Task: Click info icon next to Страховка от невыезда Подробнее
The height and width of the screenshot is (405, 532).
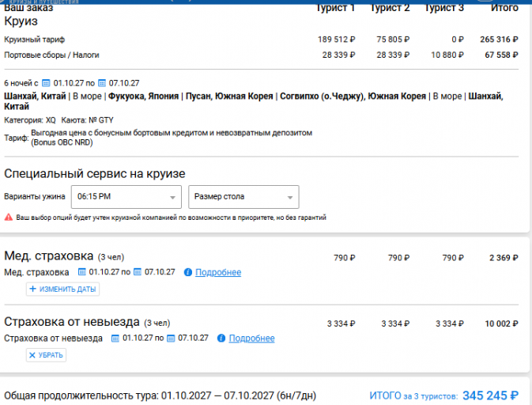Action: [x=221, y=338]
